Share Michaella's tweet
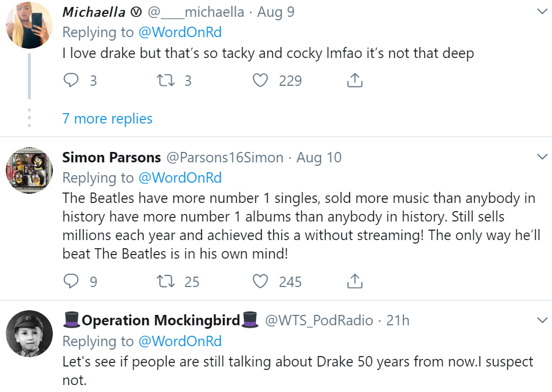The height and width of the screenshot is (392, 552). pos(355,80)
